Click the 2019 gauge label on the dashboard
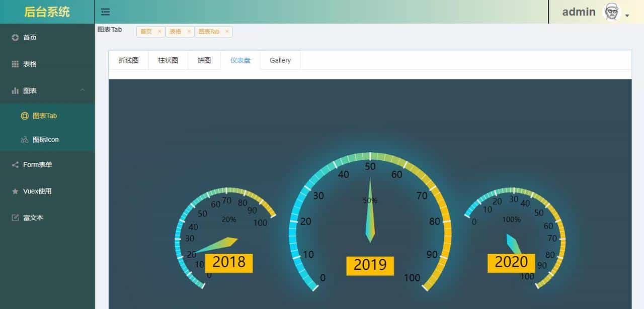644x309 pixels. (370, 265)
